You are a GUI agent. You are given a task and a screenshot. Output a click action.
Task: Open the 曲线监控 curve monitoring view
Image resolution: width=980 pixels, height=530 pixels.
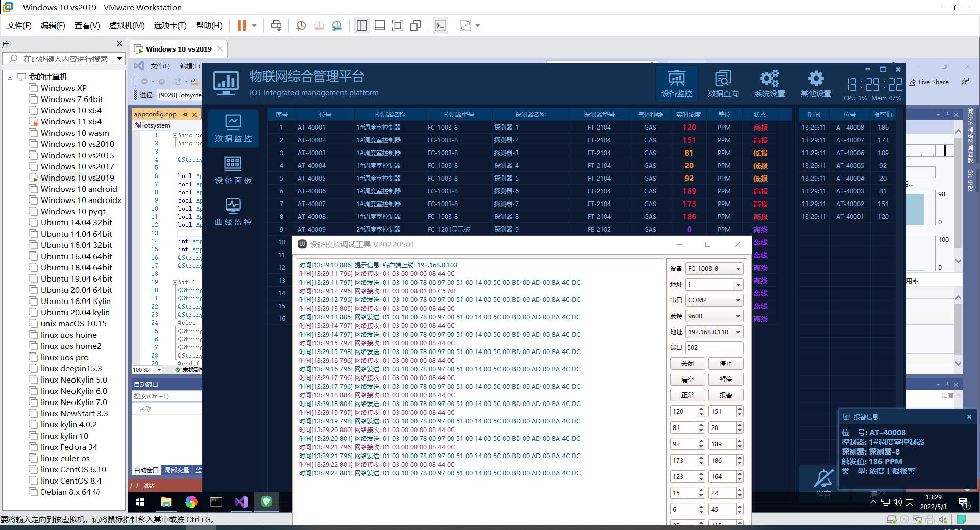point(233,212)
